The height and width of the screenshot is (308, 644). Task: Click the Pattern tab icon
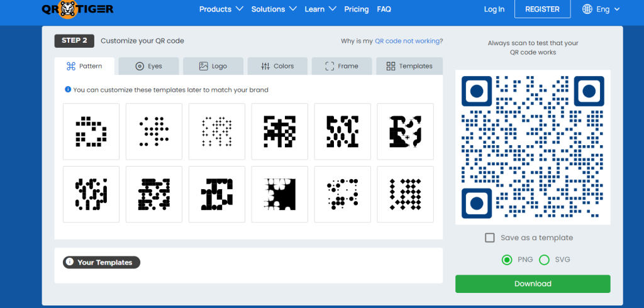[71, 66]
